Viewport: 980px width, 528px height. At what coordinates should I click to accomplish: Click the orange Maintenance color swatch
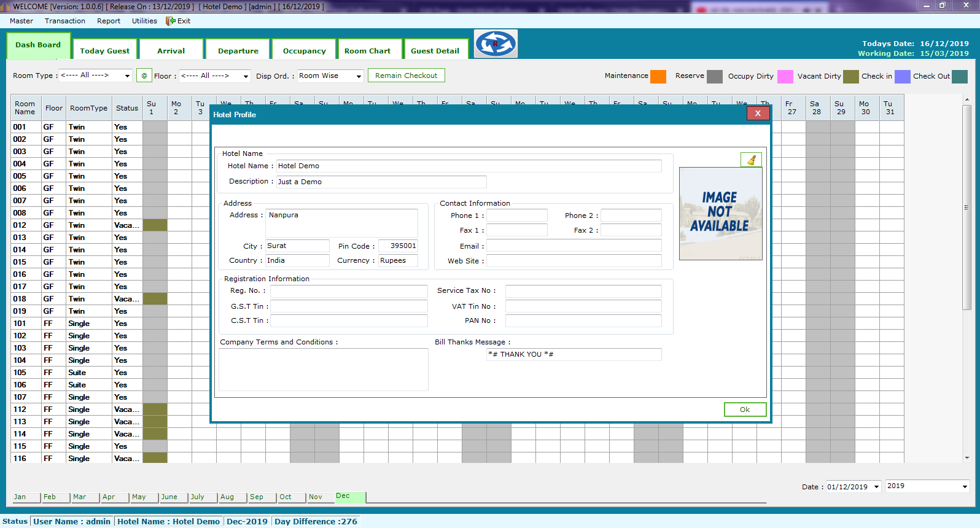point(658,76)
